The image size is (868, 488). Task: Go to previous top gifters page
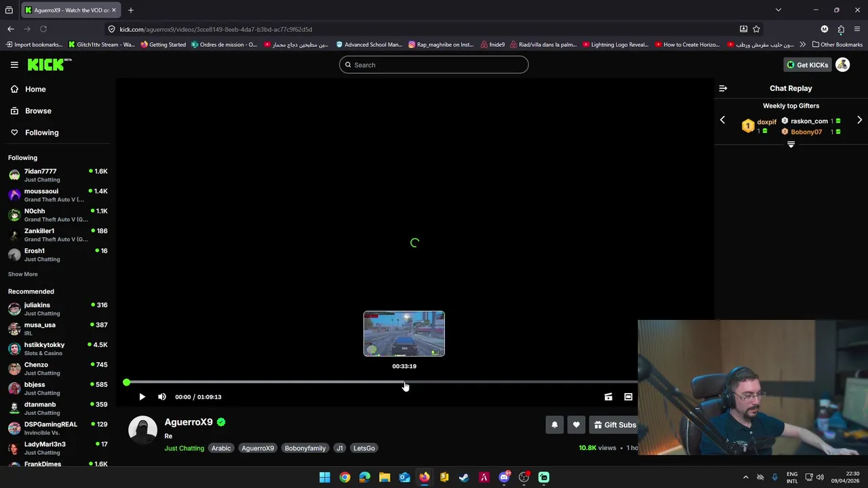(x=722, y=120)
